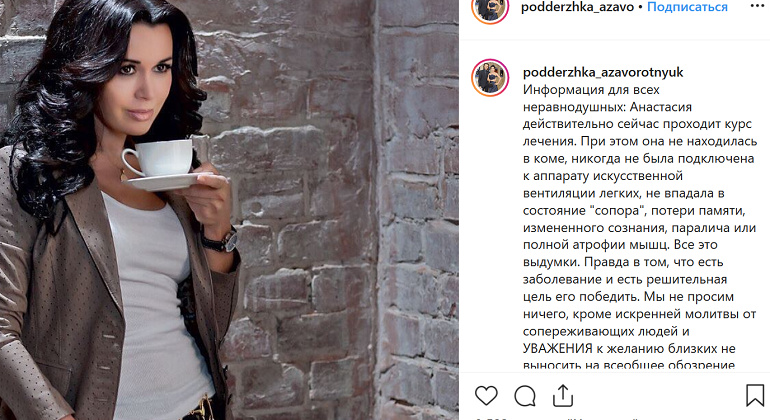The image size is (770, 420).
Task: Like the post with the heart icon
Action: pos(486,395)
